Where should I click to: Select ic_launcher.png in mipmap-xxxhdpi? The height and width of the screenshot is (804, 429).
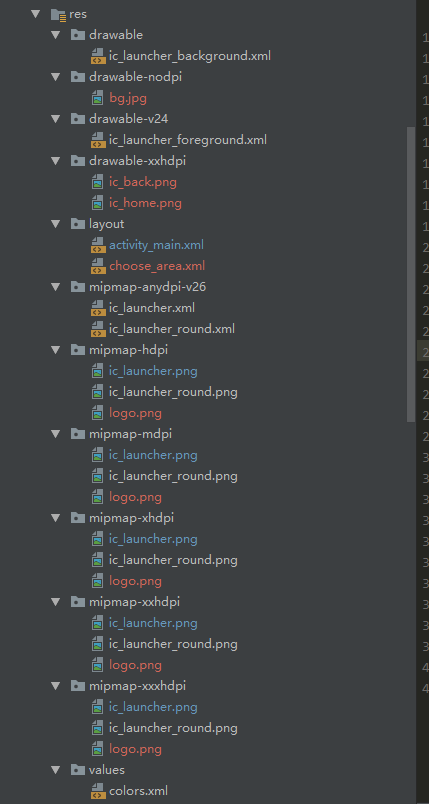(x=153, y=707)
